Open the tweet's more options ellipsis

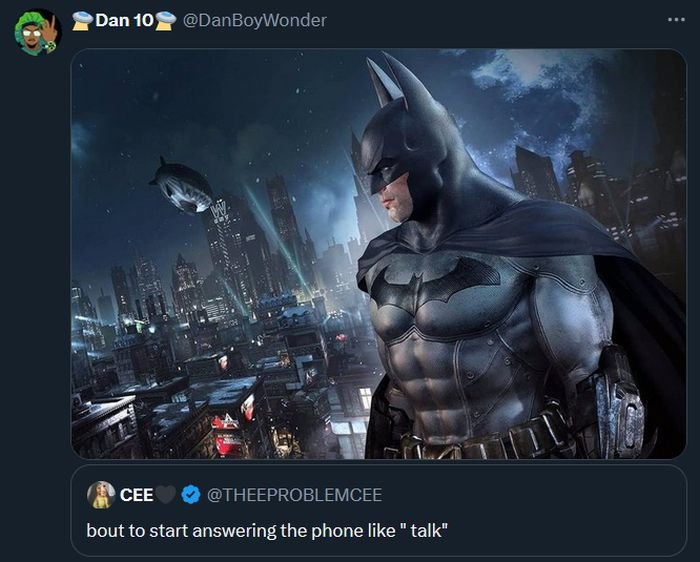click(678, 20)
